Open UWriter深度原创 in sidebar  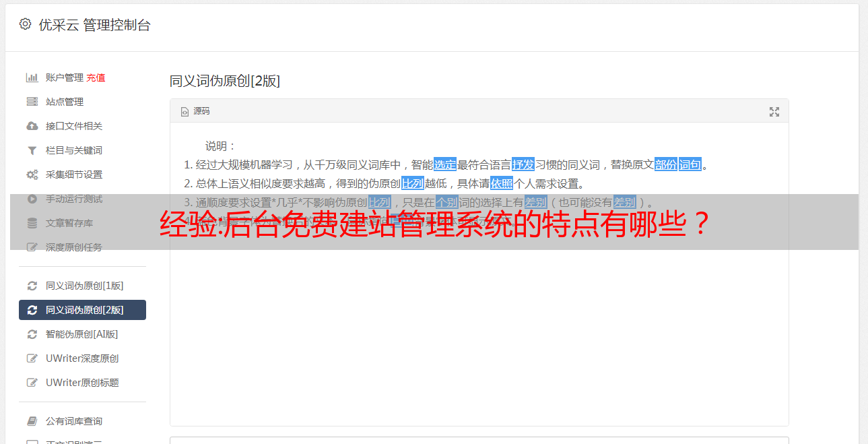82,358
